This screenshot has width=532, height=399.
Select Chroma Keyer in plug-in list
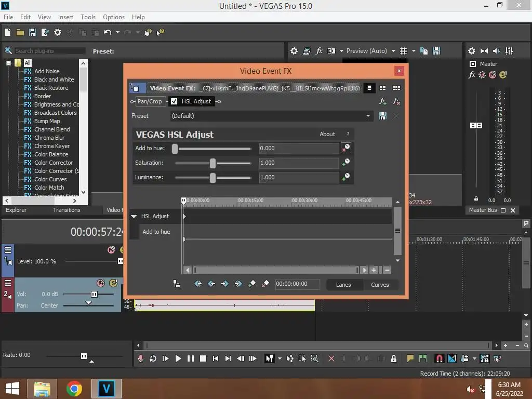(x=51, y=146)
